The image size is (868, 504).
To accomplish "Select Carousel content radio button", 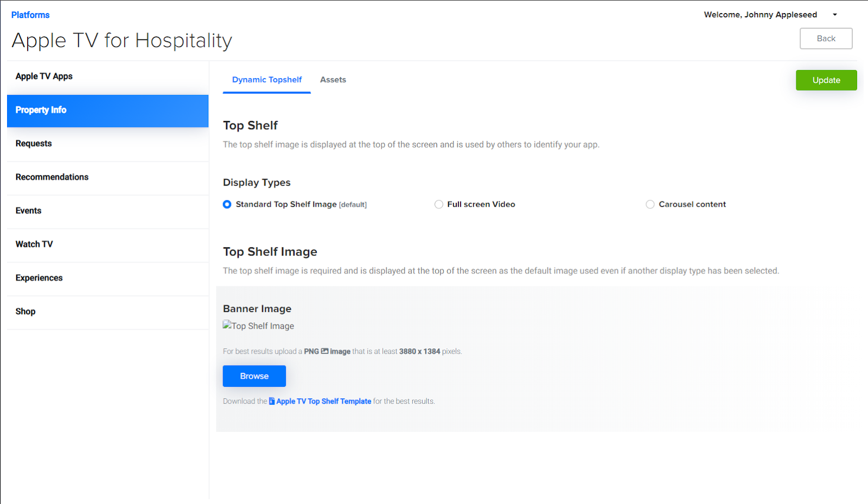I will point(650,205).
